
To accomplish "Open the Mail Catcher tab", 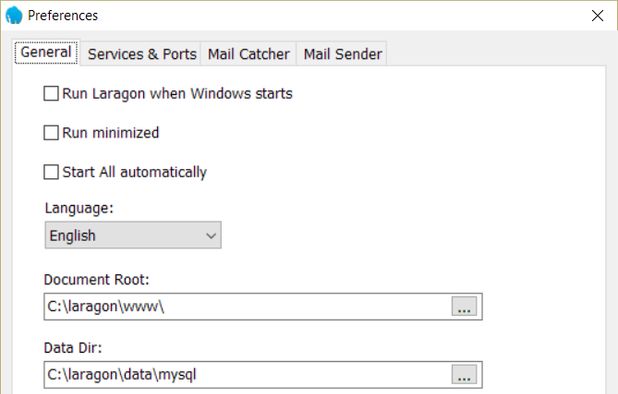I will [248, 54].
